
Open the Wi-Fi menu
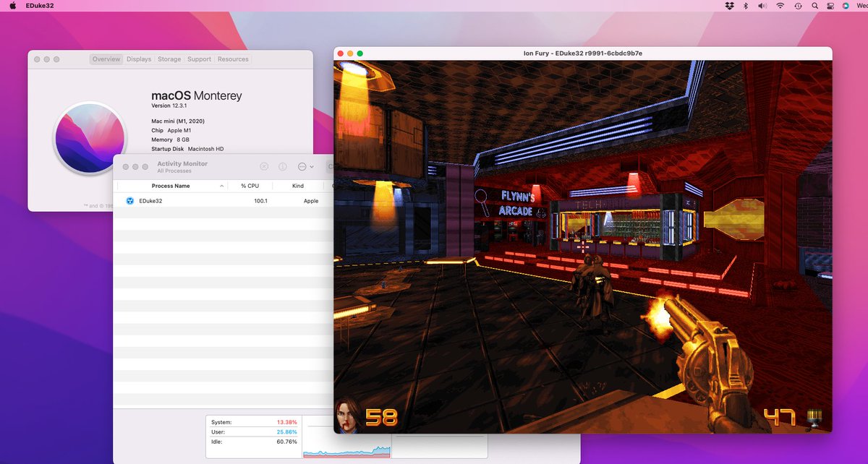coord(780,6)
